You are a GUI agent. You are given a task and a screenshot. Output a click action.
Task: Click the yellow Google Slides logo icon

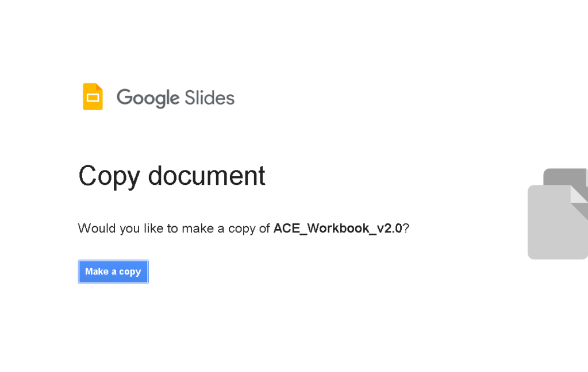[x=93, y=96]
